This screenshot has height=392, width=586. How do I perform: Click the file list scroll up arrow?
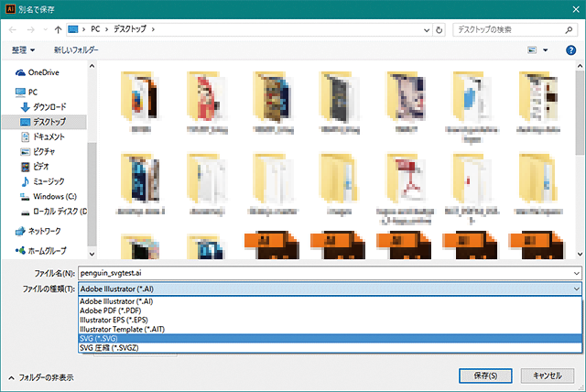click(580, 66)
